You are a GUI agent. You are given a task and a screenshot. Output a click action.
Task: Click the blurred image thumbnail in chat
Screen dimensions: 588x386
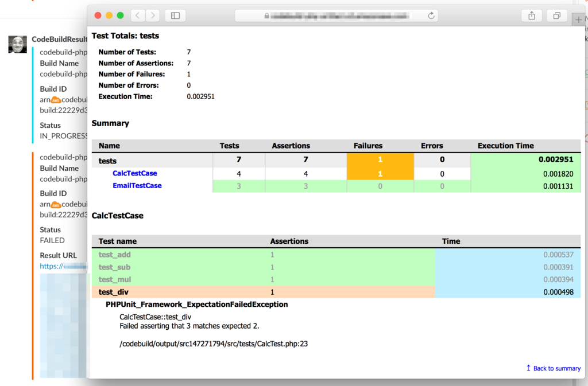click(x=63, y=326)
